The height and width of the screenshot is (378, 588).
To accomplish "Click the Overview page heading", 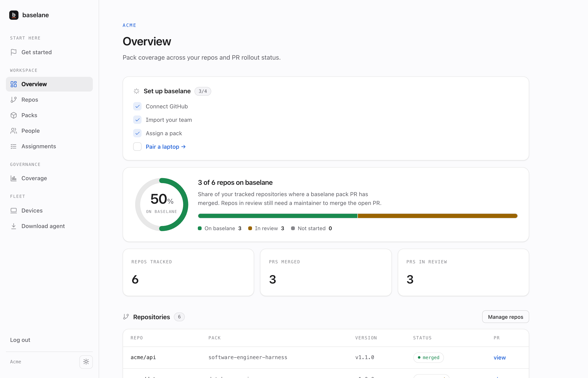I will pos(147,41).
